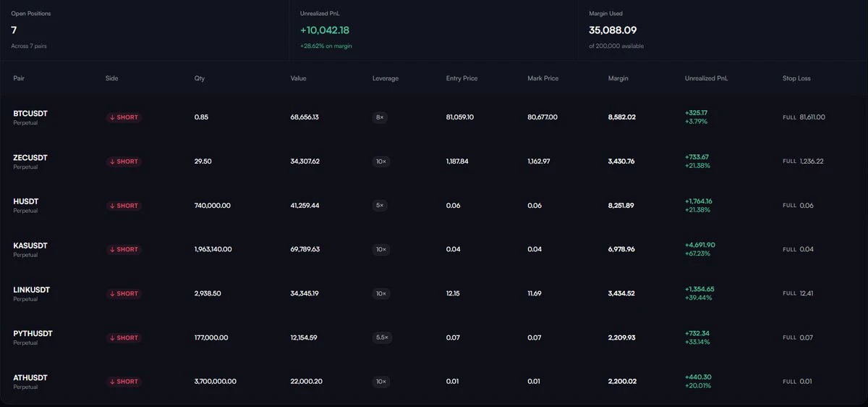868x407 pixels.
Task: Sort by the Leverage column header
Action: pyautogui.click(x=386, y=78)
